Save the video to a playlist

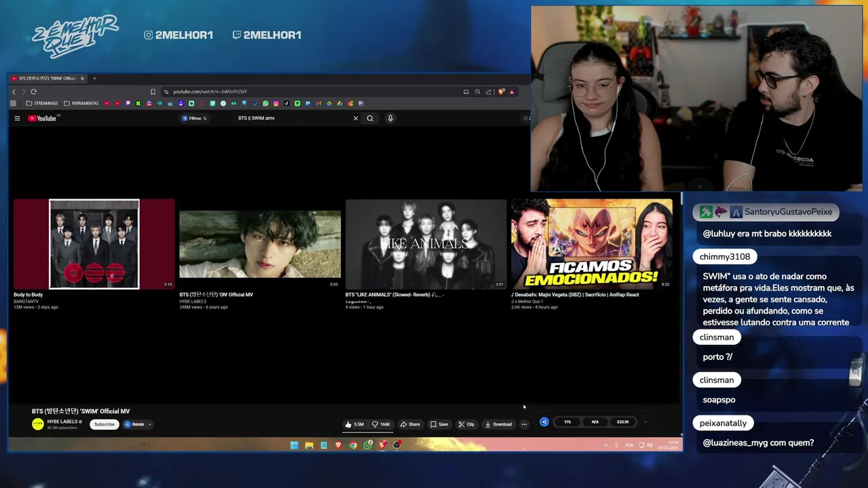point(439,424)
